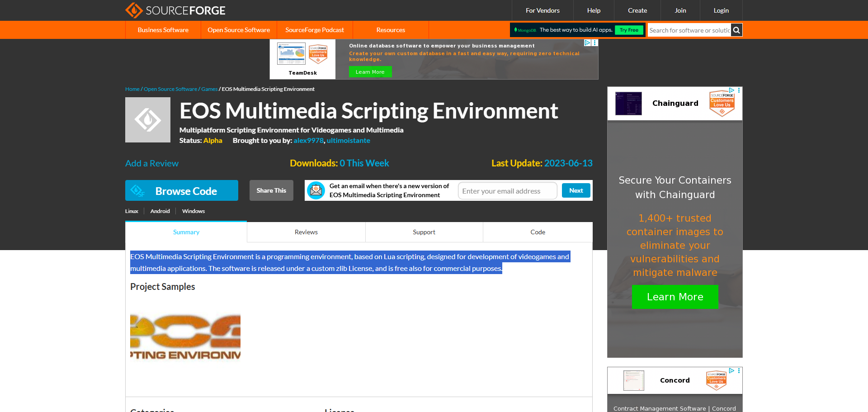Image resolution: width=868 pixels, height=412 pixels.
Task: Click the Share This button
Action: 271,190
